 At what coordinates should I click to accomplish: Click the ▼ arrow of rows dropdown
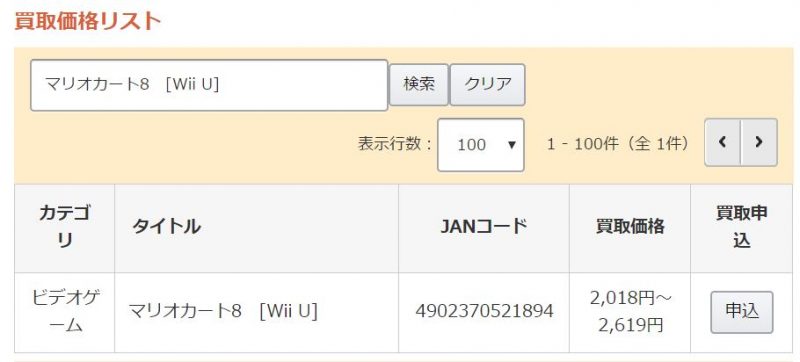click(512, 145)
